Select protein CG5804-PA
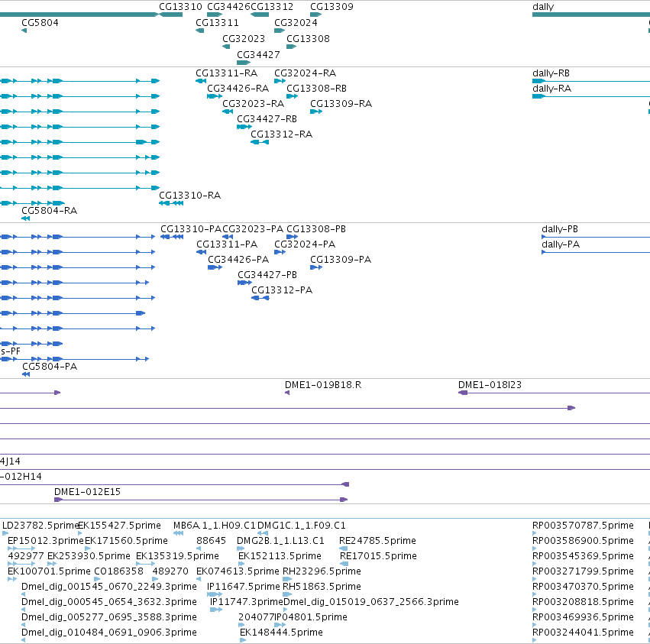Screen dimensions: 650x644 [50, 367]
